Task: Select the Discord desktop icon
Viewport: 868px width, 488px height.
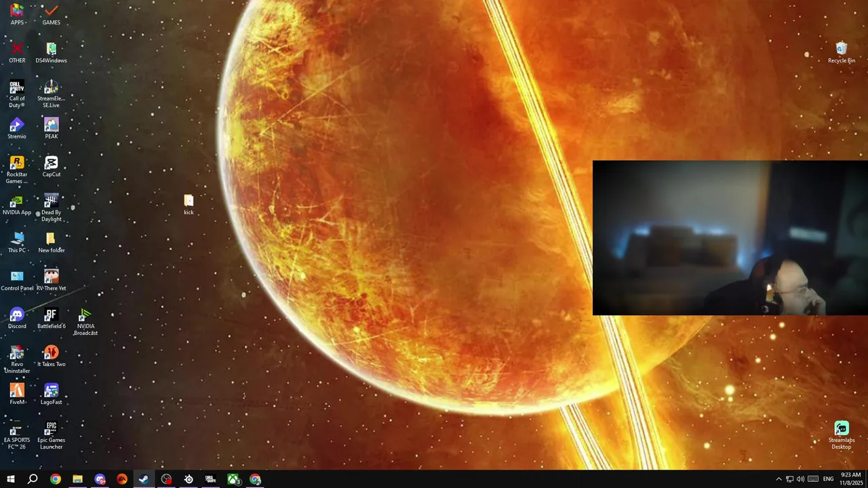Action: 17,319
